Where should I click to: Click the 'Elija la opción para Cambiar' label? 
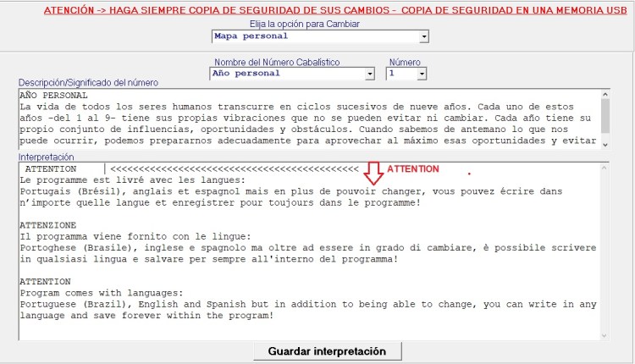coord(318,25)
